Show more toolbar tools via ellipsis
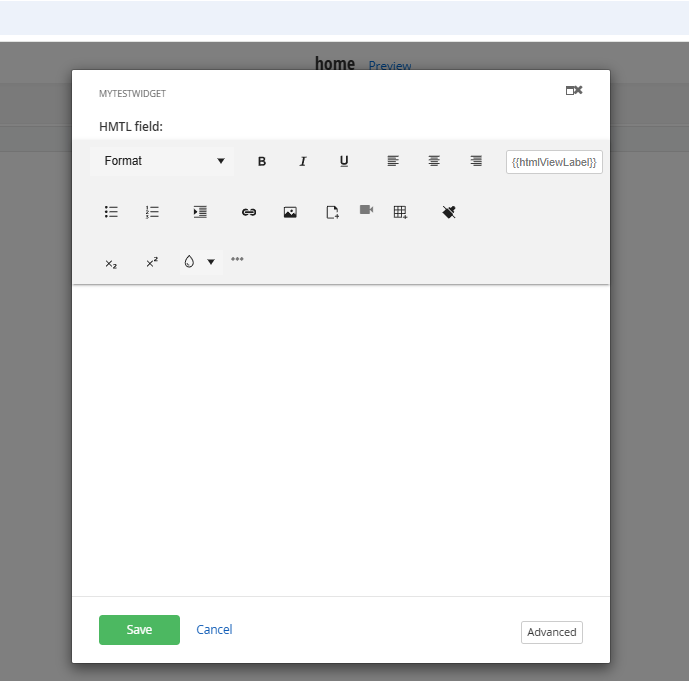 point(237,259)
